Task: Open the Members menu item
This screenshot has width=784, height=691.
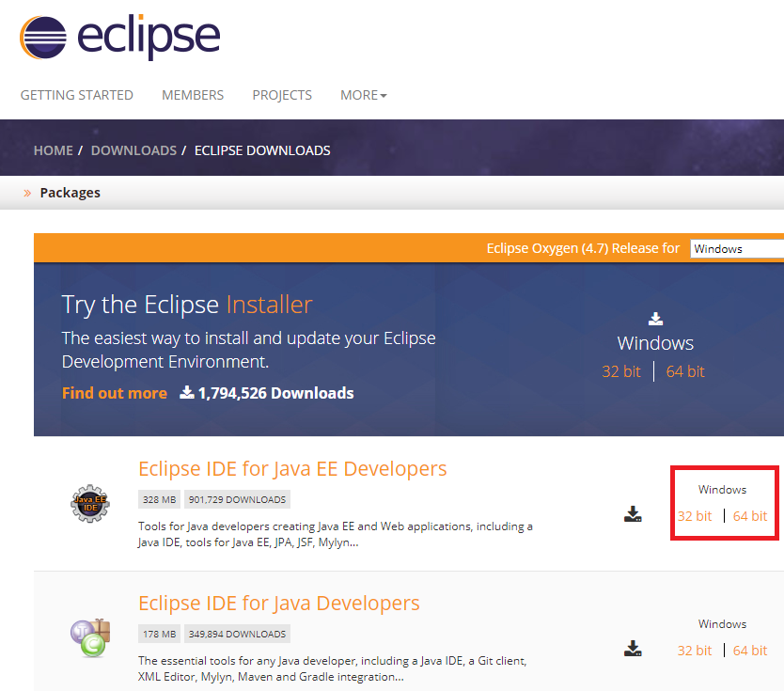Action: [193, 95]
